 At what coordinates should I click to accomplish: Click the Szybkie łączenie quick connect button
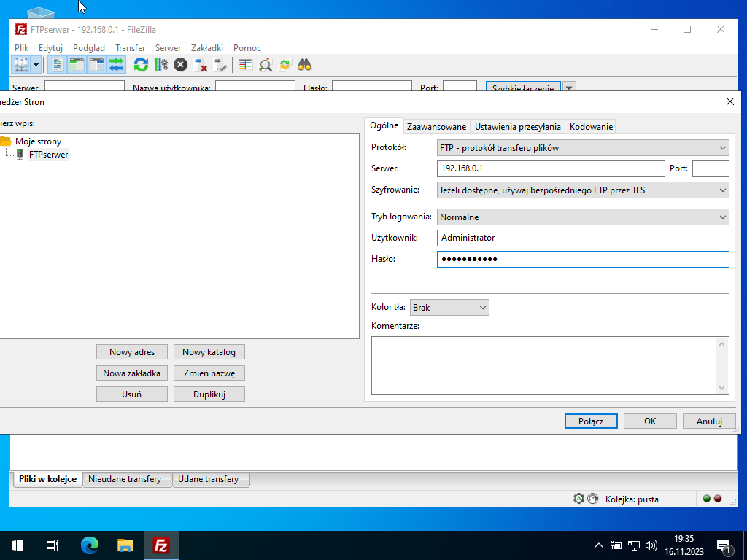[x=523, y=86]
